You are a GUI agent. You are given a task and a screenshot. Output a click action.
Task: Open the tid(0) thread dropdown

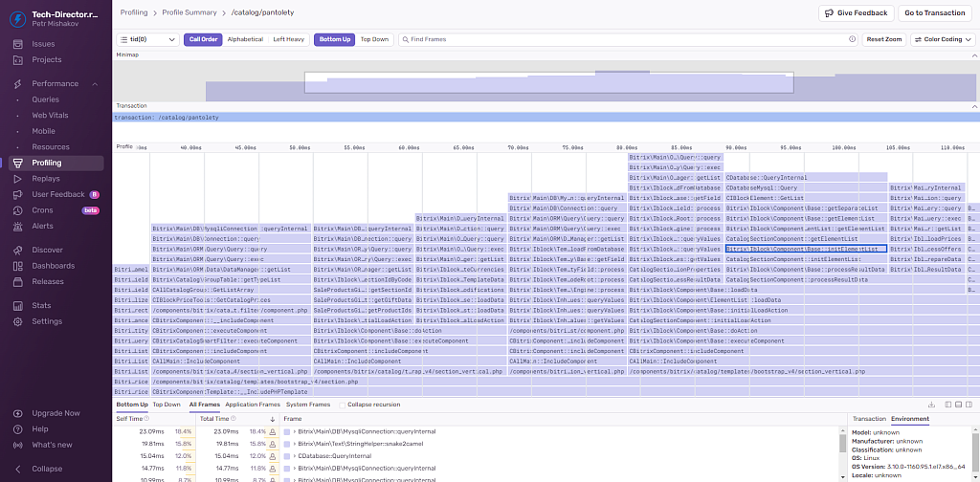point(147,40)
